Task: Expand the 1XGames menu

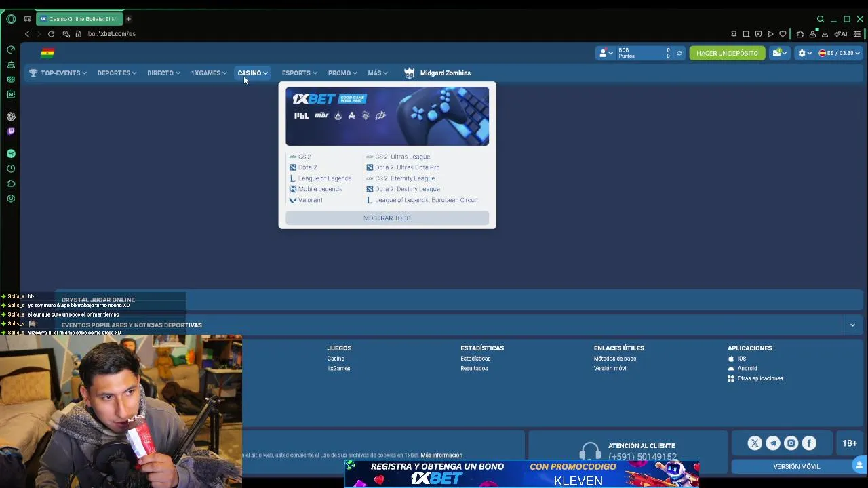Action: coord(209,73)
